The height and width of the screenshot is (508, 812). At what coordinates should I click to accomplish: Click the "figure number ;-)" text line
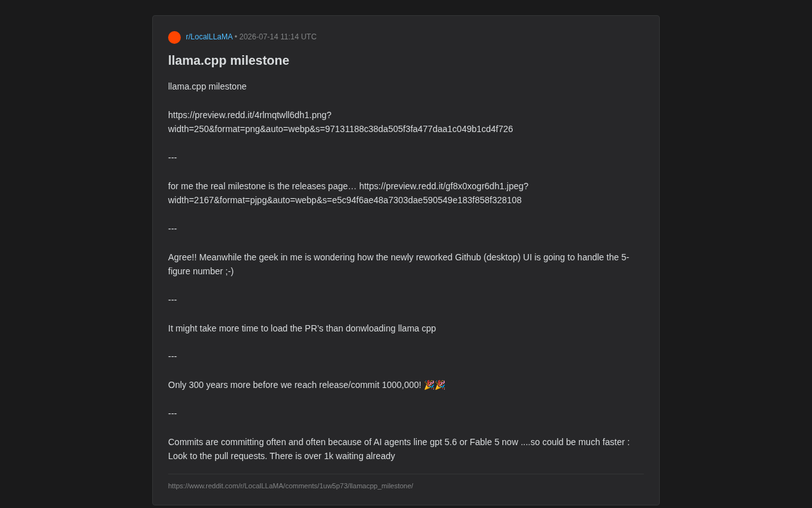pyautogui.click(x=201, y=271)
